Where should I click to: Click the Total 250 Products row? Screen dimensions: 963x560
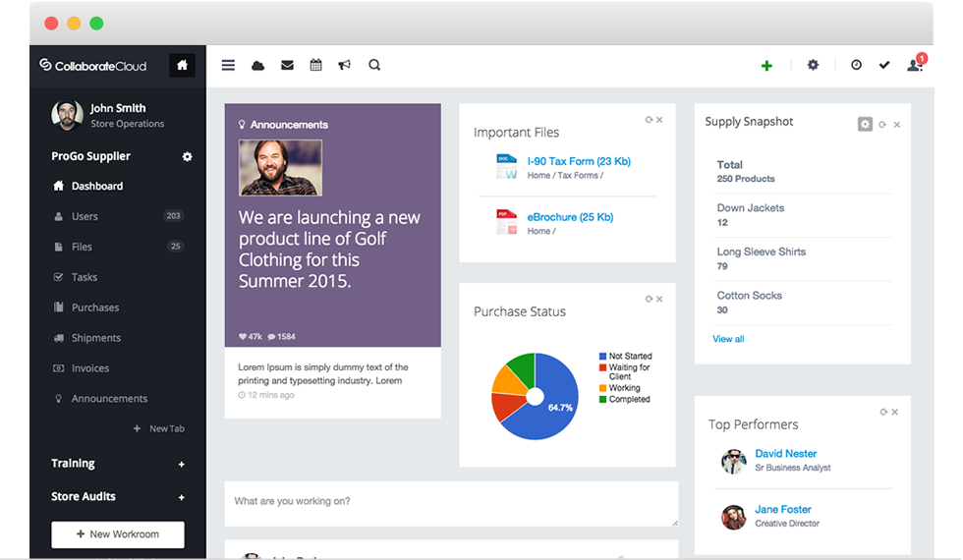point(804,172)
